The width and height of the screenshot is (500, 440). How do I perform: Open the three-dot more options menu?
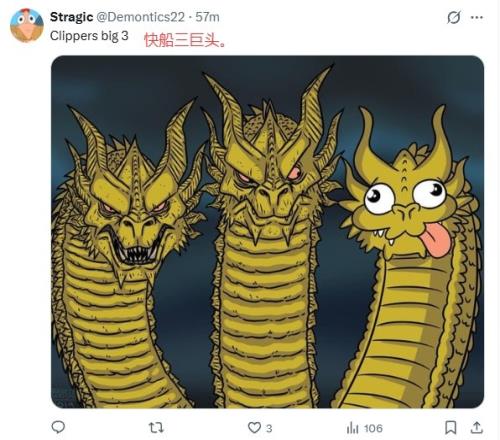(477, 17)
